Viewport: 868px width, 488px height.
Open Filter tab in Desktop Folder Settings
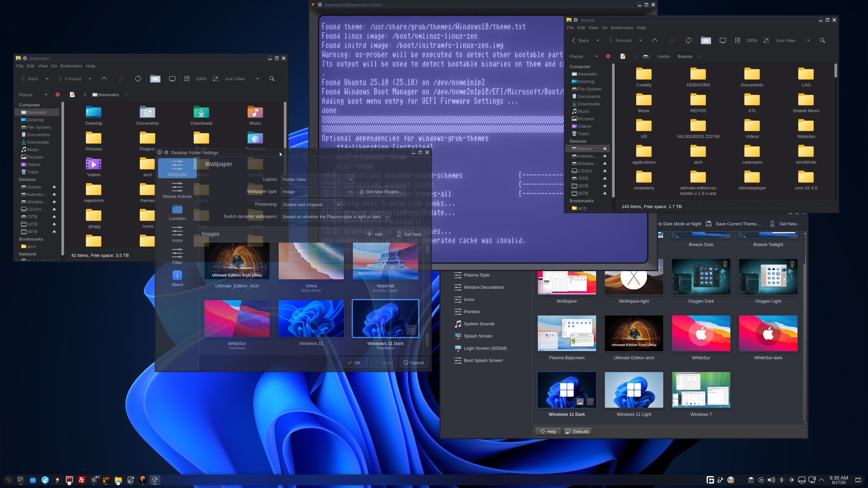pos(177,257)
